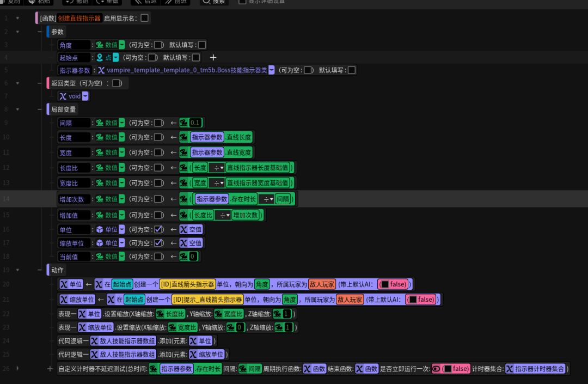Click the green icon in the 增加次数 expression
This screenshot has width=588, height=384.
click(x=184, y=199)
